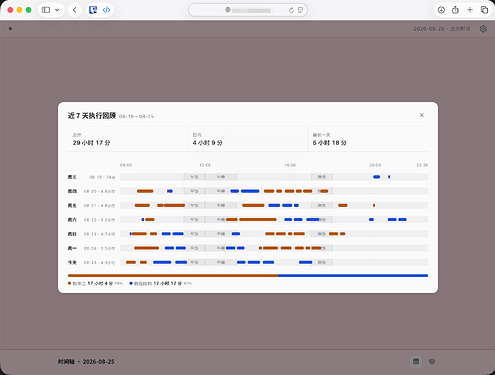Image resolution: width=495 pixels, height=375 pixels.
Task: Click the 12:00 time axis label
Action: coord(205,165)
